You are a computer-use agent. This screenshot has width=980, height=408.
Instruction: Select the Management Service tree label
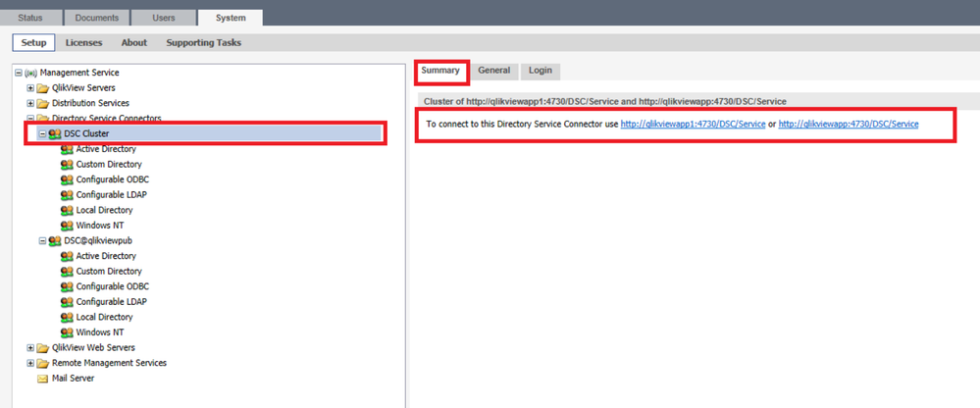[79, 73]
